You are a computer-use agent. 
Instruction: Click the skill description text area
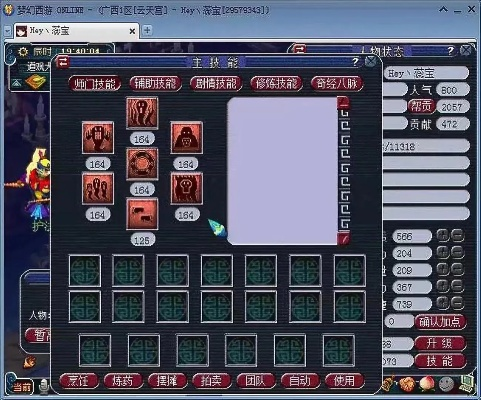[x=282, y=171]
